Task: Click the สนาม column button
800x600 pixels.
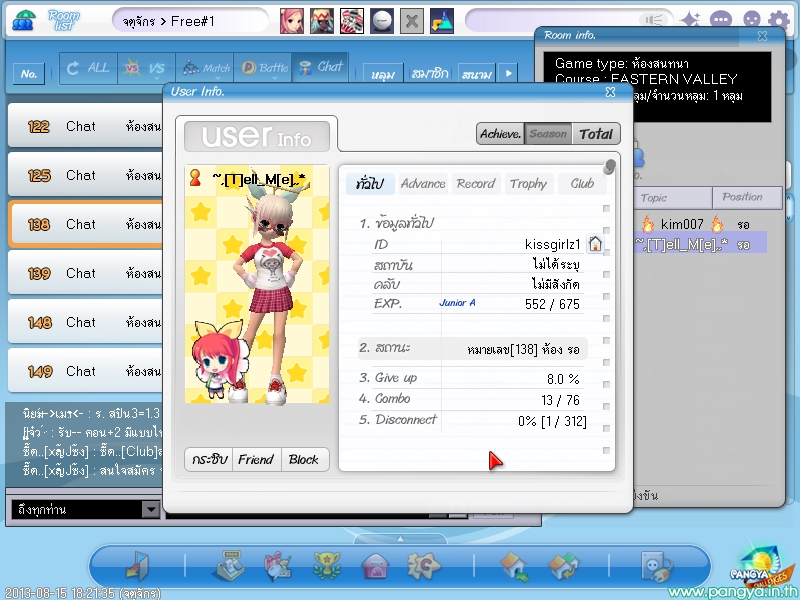Action: 477,74
